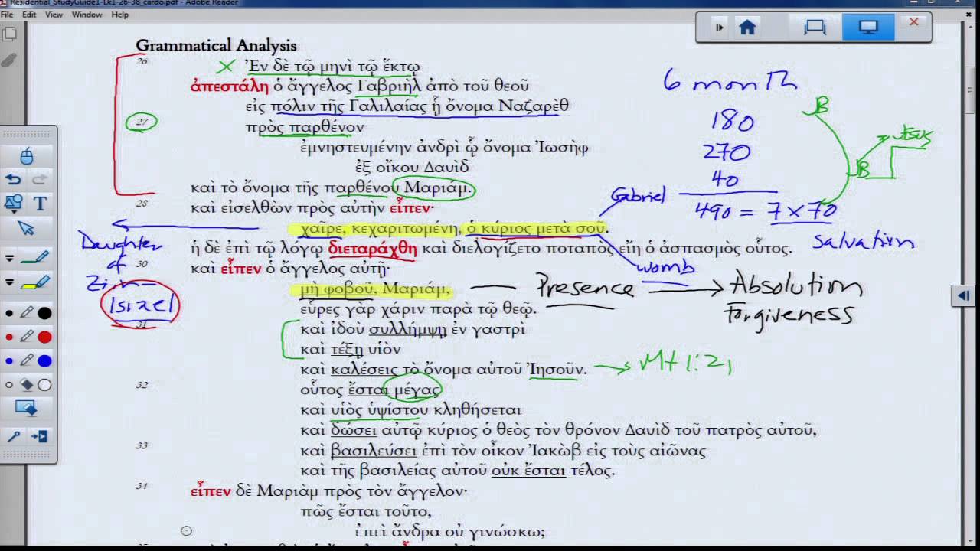
Task: Open the toolbox settings wrench
Action: coord(14,436)
